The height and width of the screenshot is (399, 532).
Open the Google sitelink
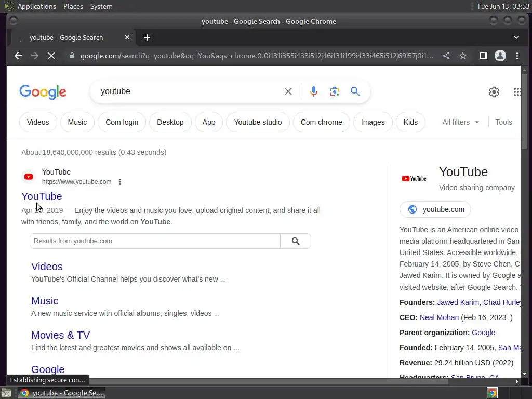click(x=48, y=369)
